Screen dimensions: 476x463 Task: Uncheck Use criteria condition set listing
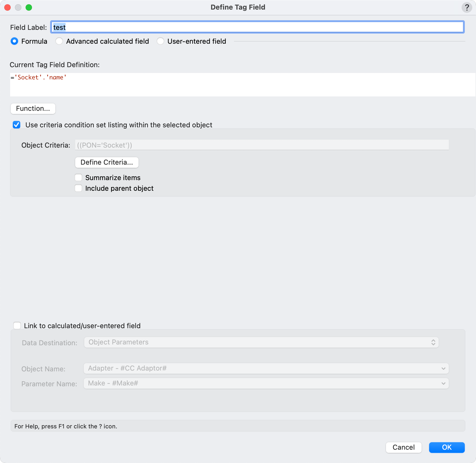pos(17,125)
